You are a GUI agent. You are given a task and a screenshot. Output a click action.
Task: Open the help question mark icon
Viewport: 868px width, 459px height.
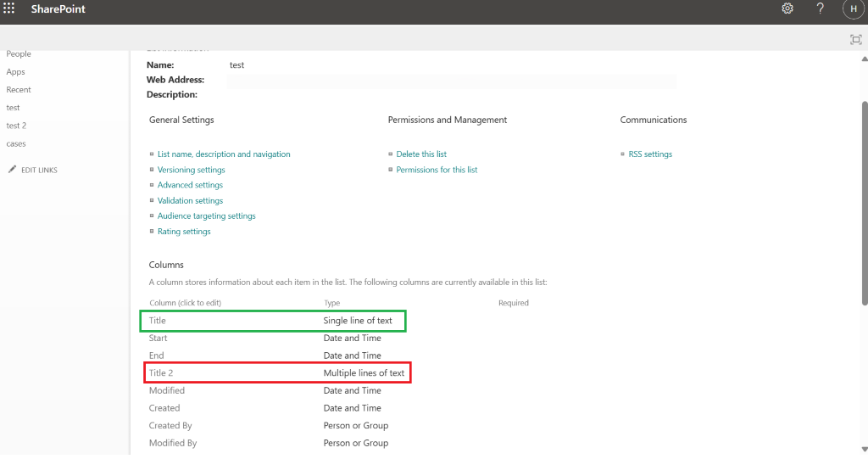click(x=820, y=8)
